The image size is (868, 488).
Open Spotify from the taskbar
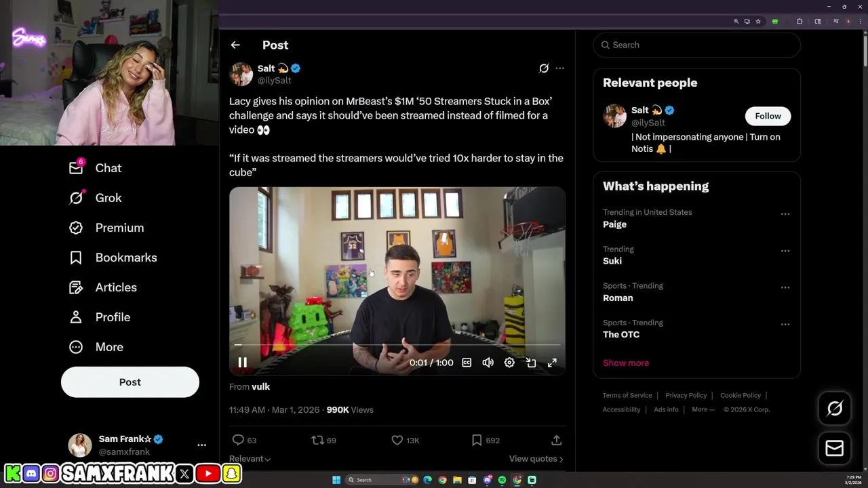click(x=502, y=480)
